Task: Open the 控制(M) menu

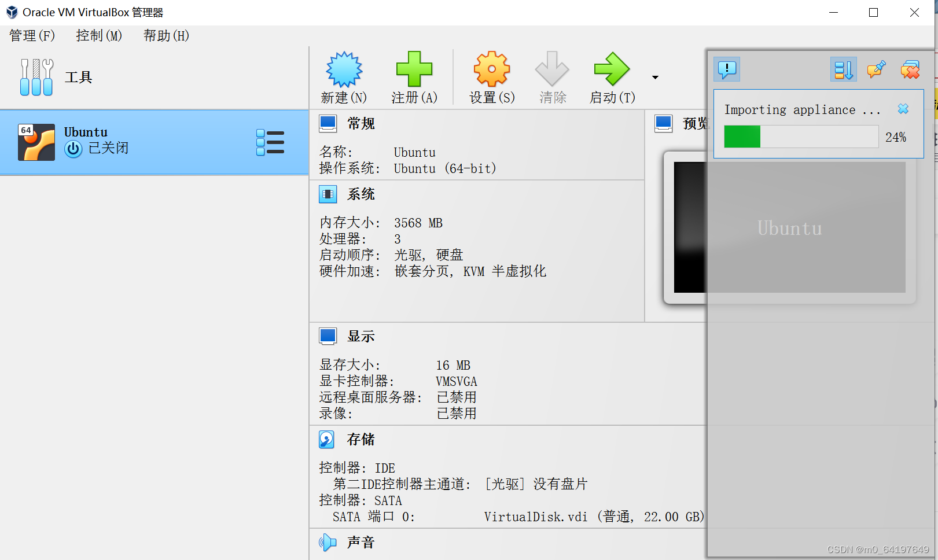Action: coord(99,36)
